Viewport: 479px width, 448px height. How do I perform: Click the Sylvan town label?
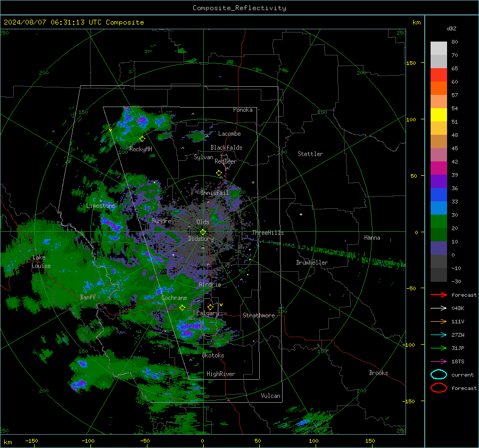(203, 157)
